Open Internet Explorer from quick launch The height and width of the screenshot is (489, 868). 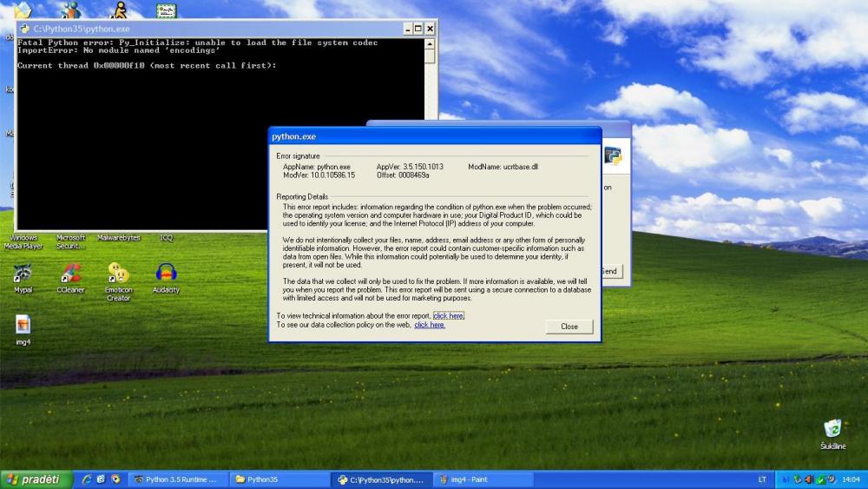point(87,479)
